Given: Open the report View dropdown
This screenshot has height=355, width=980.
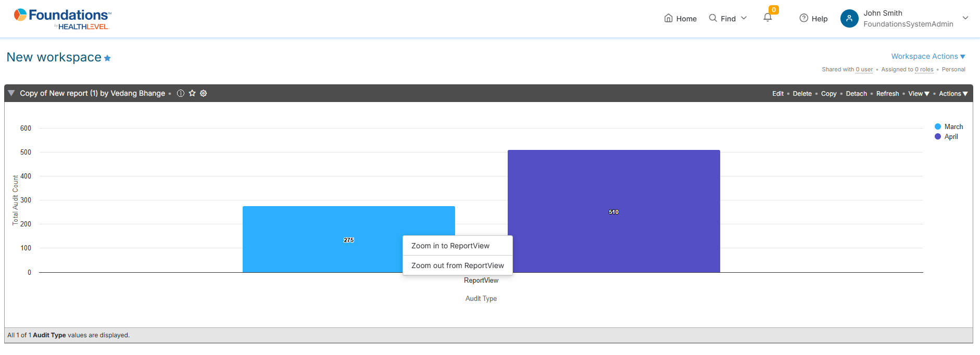Looking at the screenshot, I should pyautogui.click(x=919, y=94).
